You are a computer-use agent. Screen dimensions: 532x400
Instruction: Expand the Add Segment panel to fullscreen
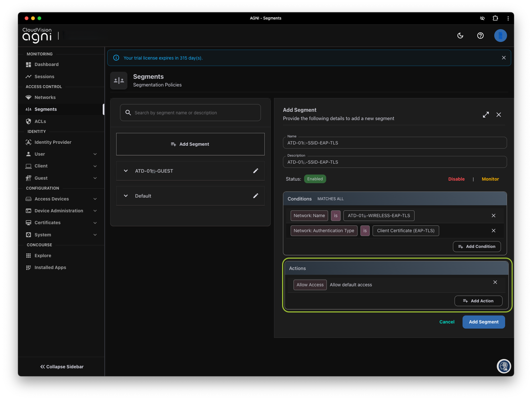486,115
